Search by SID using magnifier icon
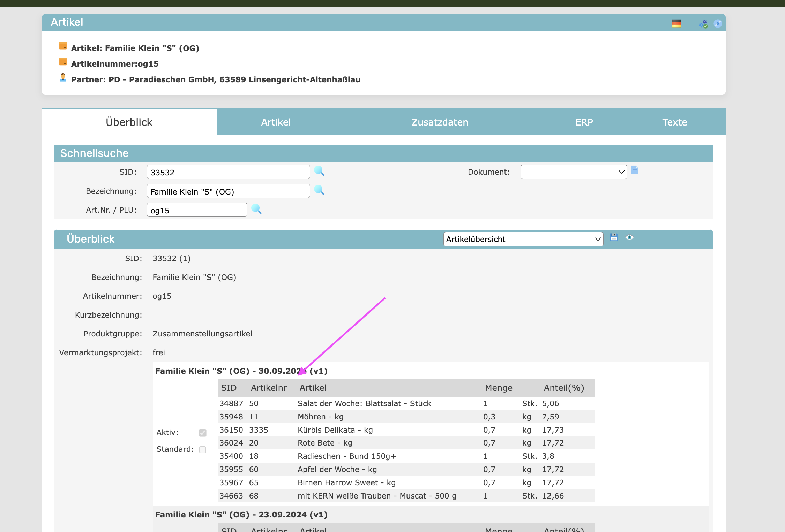The height and width of the screenshot is (532, 785). pyautogui.click(x=319, y=171)
